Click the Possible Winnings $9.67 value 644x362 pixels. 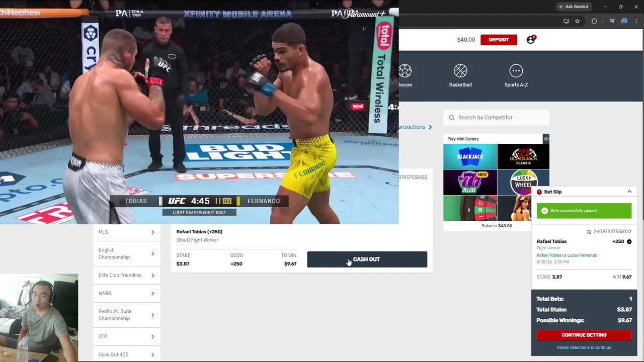[x=625, y=320]
